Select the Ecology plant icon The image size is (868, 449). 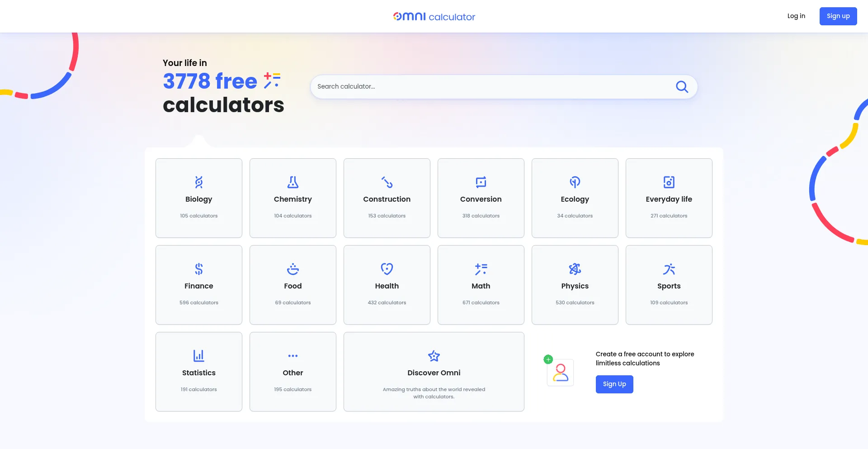click(575, 182)
